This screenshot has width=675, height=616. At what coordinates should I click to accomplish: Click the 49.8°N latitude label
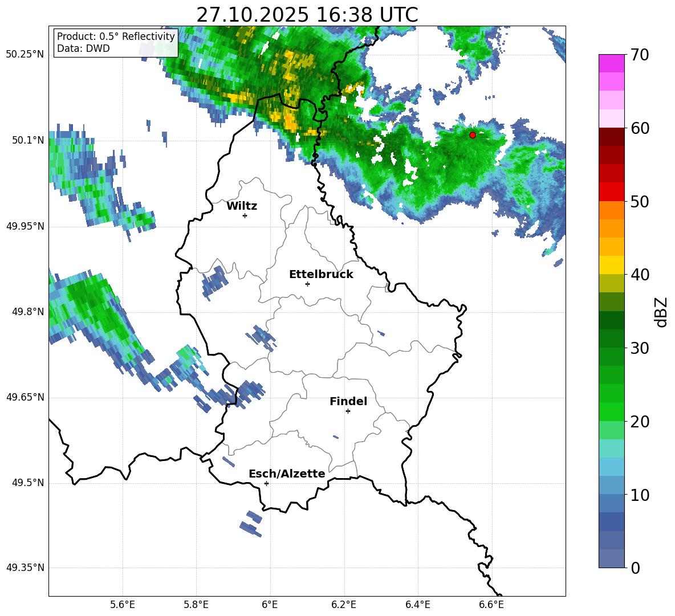click(27, 312)
